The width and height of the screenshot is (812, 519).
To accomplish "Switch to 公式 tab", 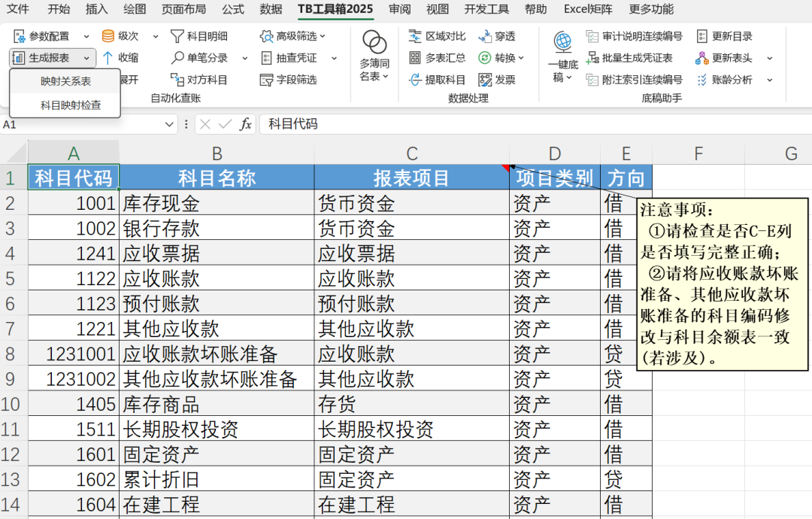I will [x=233, y=9].
